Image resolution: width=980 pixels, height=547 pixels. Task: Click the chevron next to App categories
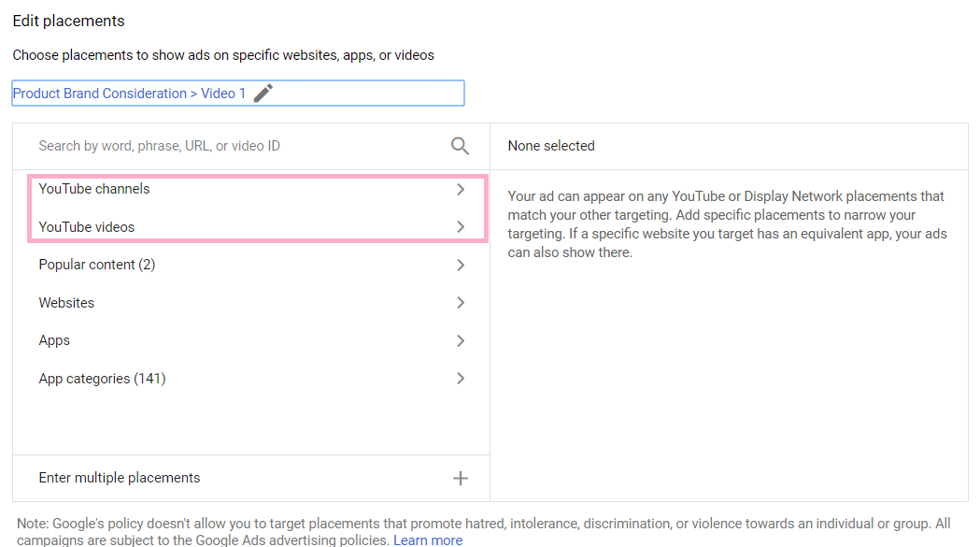click(x=460, y=378)
